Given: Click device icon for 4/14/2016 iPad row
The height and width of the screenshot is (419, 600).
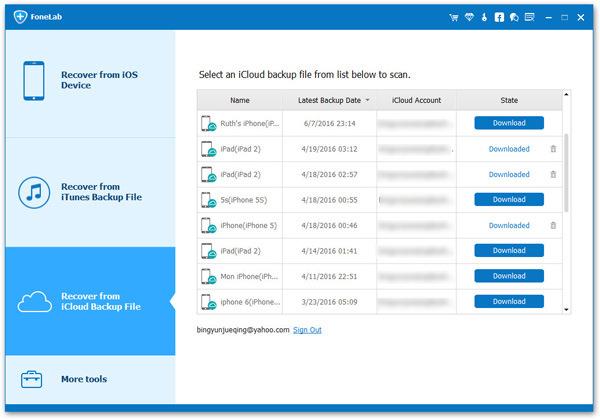Looking at the screenshot, I should [209, 251].
